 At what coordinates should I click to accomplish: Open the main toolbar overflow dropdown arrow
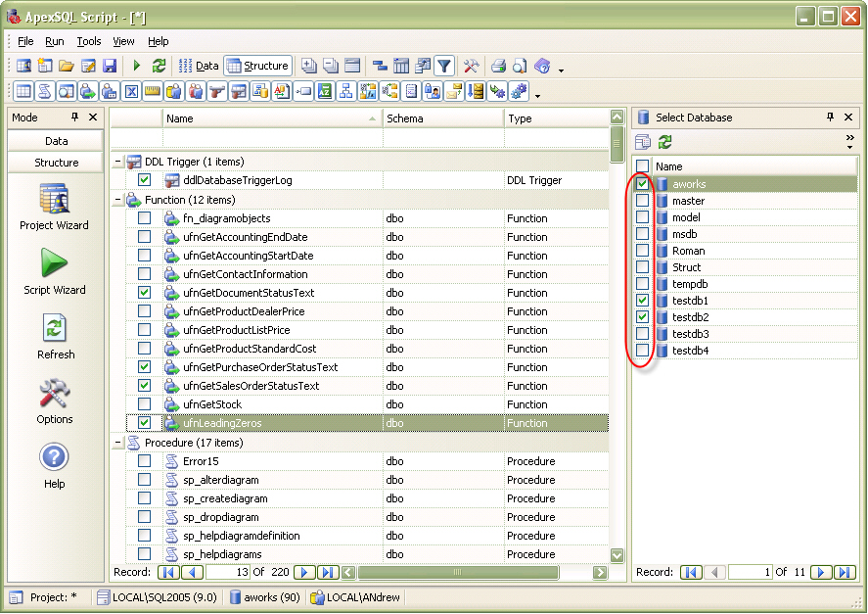562,71
